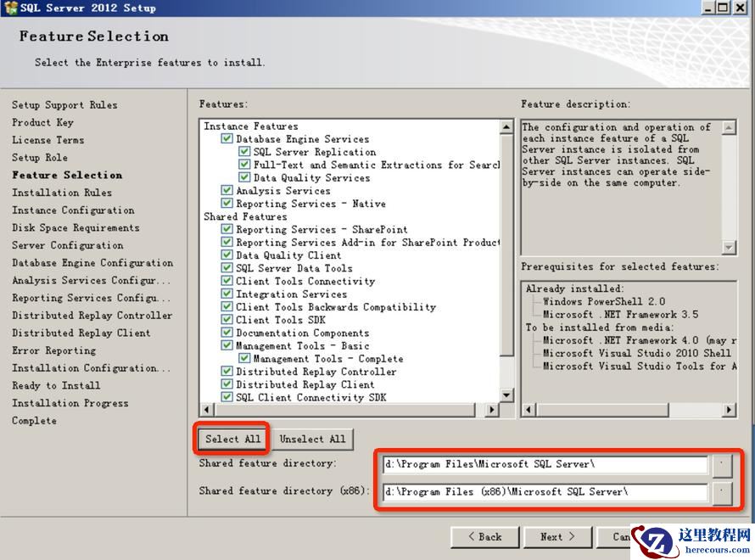Image resolution: width=755 pixels, height=560 pixels.
Task: Toggle Management Tools - Complete checkbox
Action: (244, 359)
